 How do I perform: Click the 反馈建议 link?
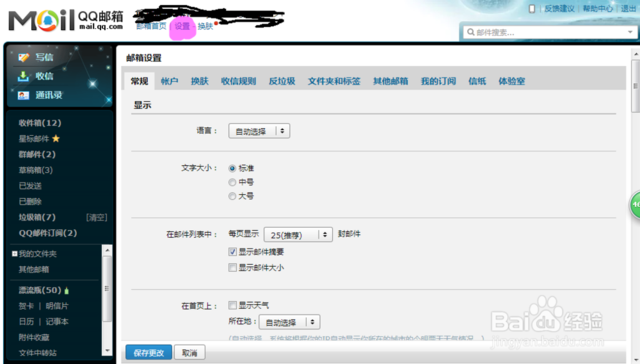[x=559, y=9]
